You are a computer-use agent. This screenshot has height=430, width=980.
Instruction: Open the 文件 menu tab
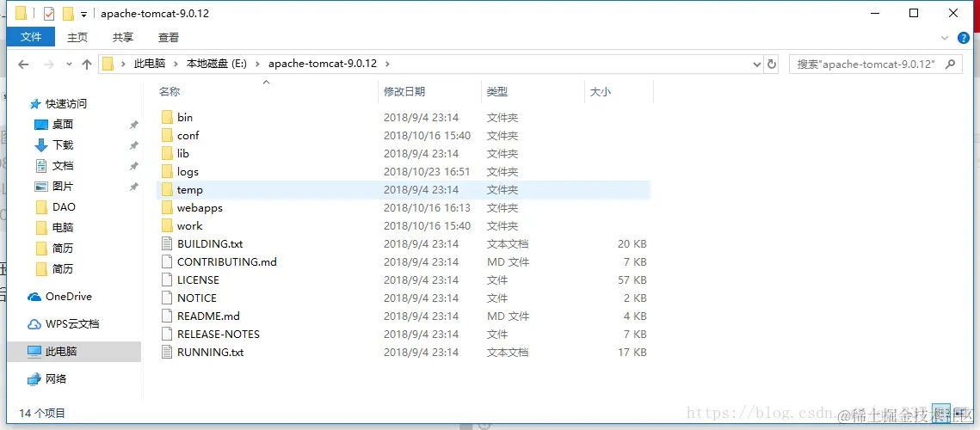[31, 38]
